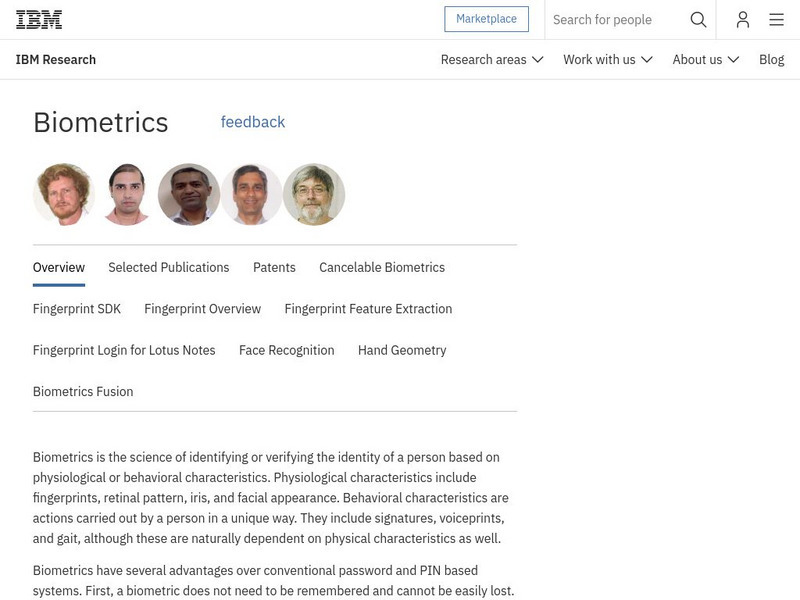Expand the Research areas dropdown

pyautogui.click(x=492, y=60)
